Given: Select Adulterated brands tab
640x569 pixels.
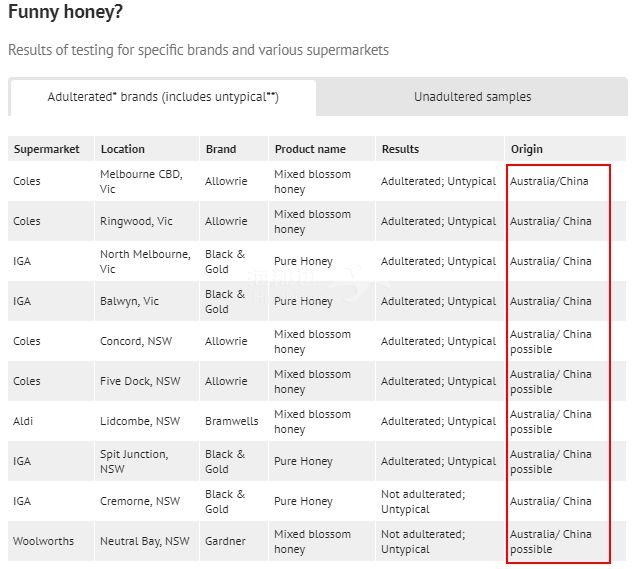Looking at the screenshot, I should point(163,98).
